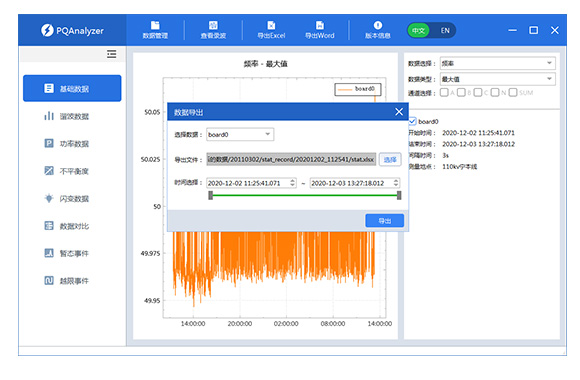
Task: Click the 查看录波 waveform icon
Action: (213, 25)
